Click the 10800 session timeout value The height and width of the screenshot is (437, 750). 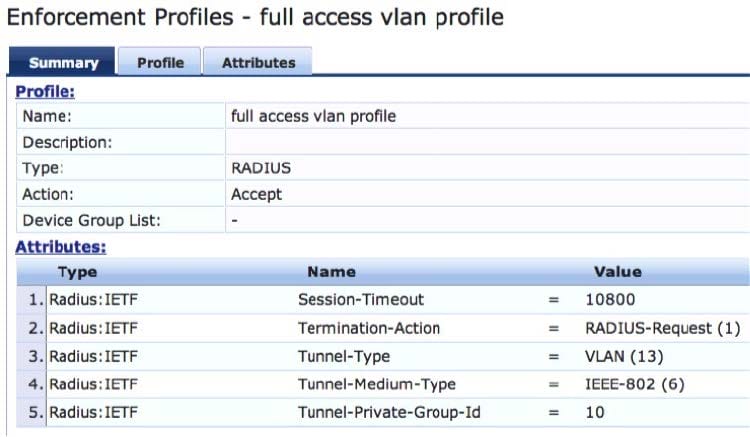(610, 300)
